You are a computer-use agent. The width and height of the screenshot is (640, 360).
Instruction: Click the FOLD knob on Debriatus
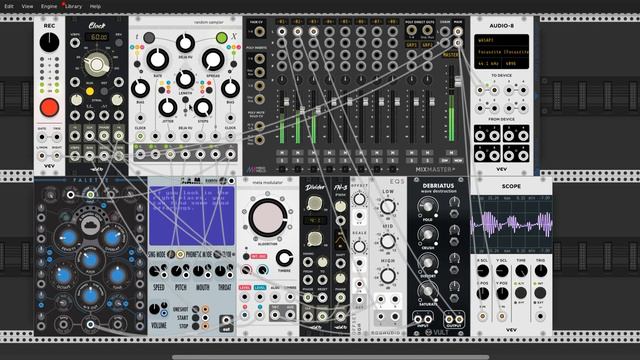tap(427, 206)
